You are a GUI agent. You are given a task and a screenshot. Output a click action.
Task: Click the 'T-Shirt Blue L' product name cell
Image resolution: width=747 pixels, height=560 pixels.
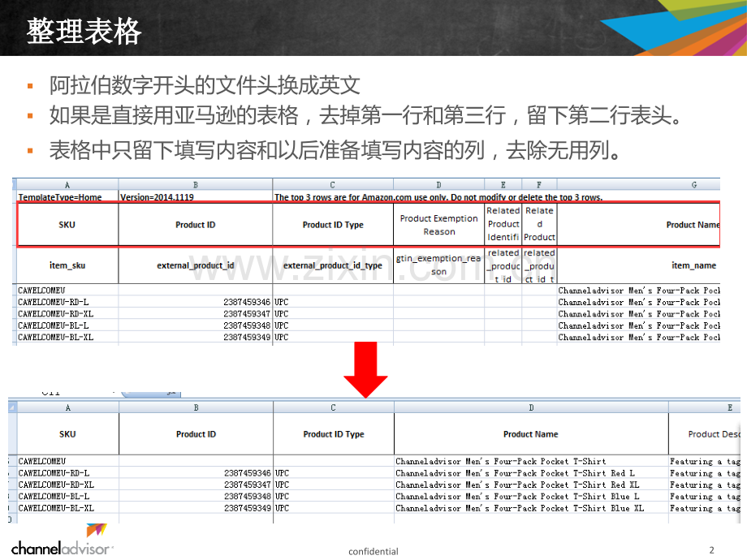tap(531, 497)
